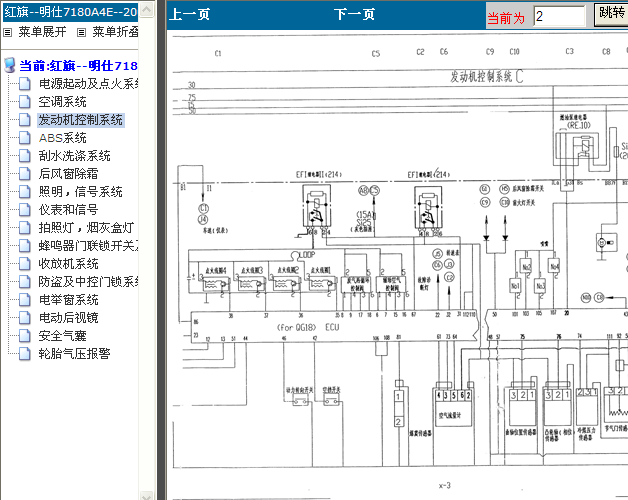Click the page icon beside 照明，信号系统

(x=25, y=192)
